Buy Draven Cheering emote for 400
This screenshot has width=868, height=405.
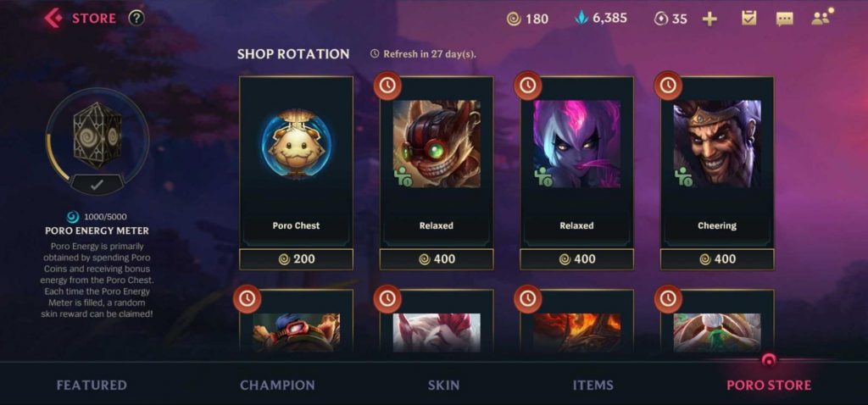[x=717, y=259]
